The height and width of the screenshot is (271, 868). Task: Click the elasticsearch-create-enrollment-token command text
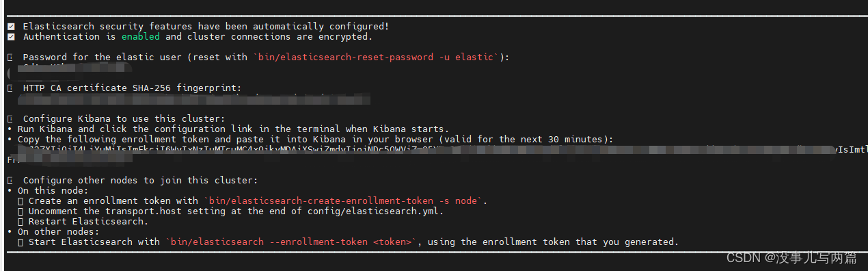[345, 201]
